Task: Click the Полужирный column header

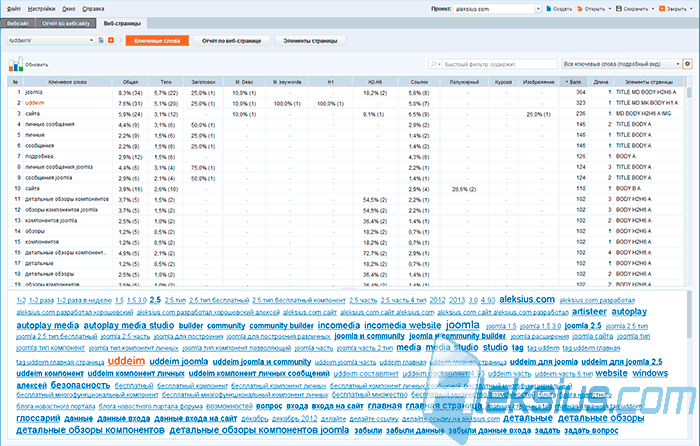Action: click(464, 82)
